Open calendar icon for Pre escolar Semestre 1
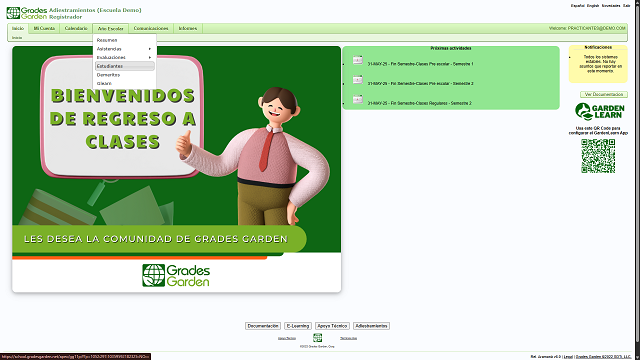The height and width of the screenshot is (360, 640). [x=358, y=60]
